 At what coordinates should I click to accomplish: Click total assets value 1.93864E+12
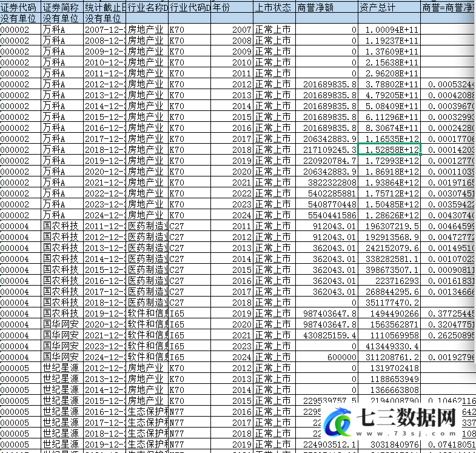click(389, 183)
